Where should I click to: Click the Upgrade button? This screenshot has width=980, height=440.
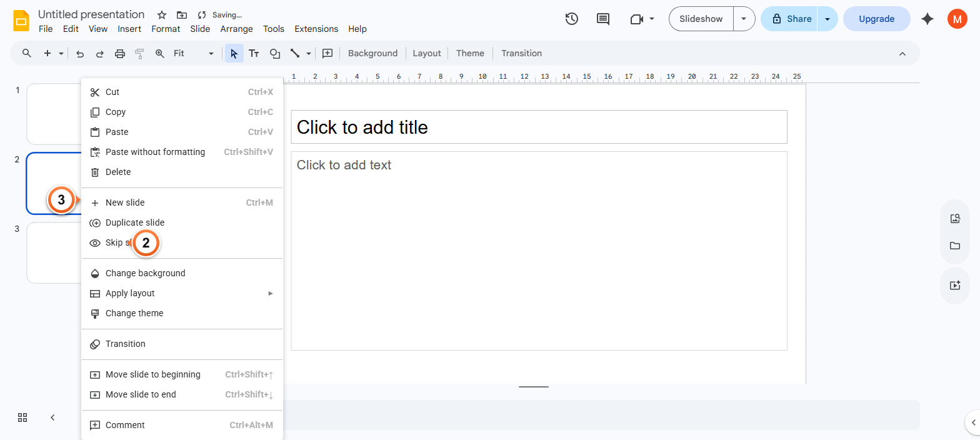click(x=877, y=19)
